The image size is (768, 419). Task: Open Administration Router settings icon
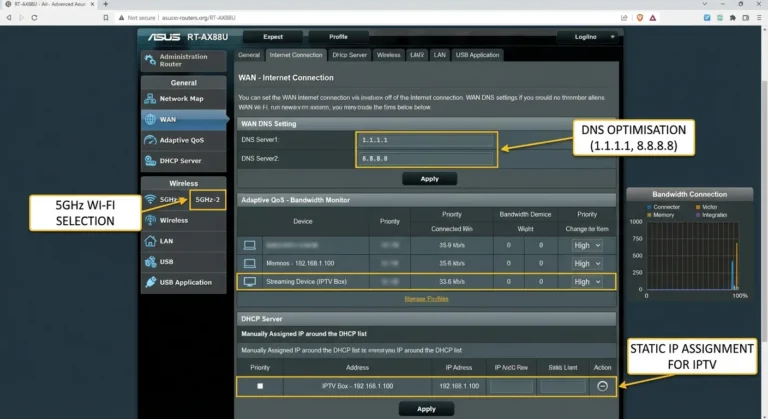pyautogui.click(x=150, y=60)
